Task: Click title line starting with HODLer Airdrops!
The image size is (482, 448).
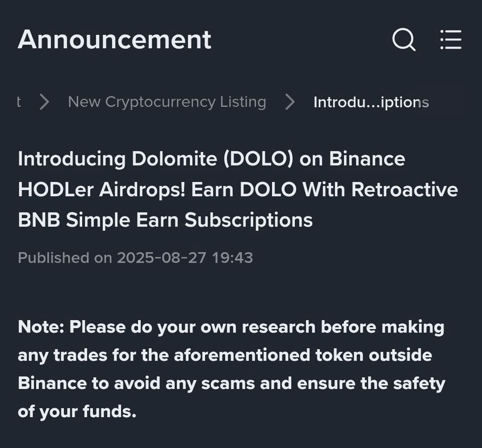Action: pos(238,190)
